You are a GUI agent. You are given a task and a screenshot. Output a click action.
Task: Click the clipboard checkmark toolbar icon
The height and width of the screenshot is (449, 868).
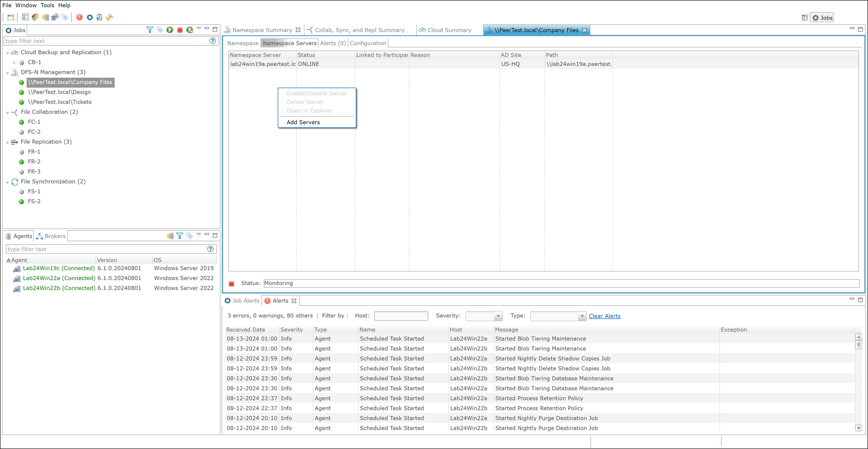99,17
